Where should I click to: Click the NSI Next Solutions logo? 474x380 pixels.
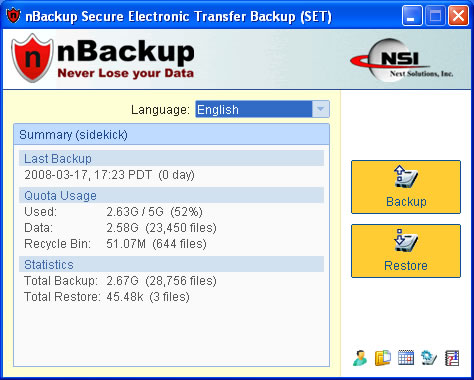402,60
